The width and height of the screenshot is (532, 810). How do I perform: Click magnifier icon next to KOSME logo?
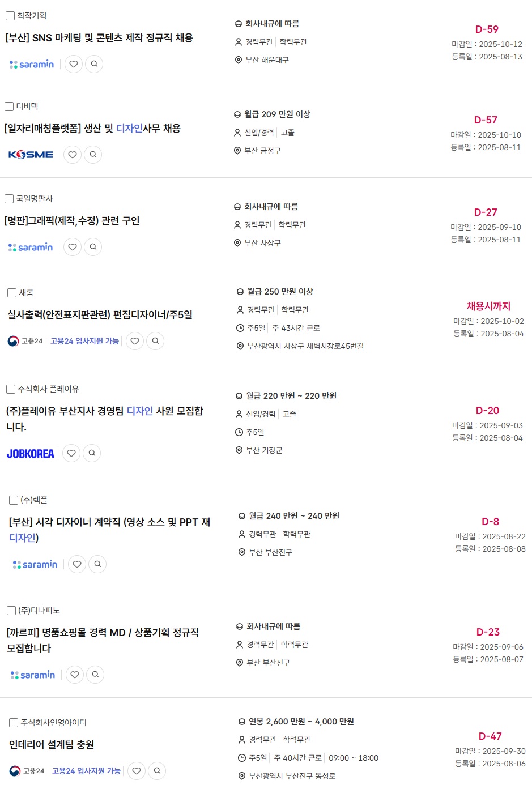(93, 155)
